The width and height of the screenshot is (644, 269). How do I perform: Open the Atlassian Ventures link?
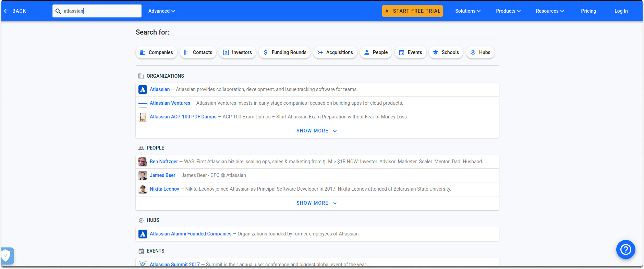pos(170,103)
